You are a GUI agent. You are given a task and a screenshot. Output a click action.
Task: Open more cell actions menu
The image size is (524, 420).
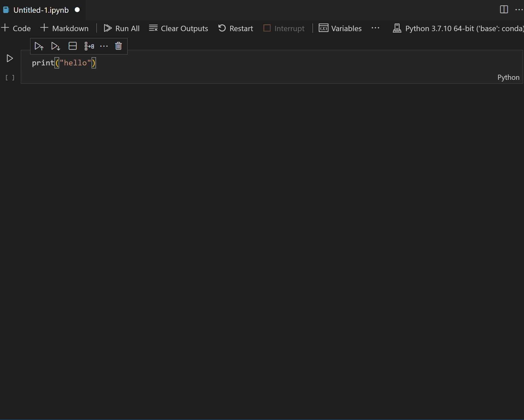click(104, 46)
